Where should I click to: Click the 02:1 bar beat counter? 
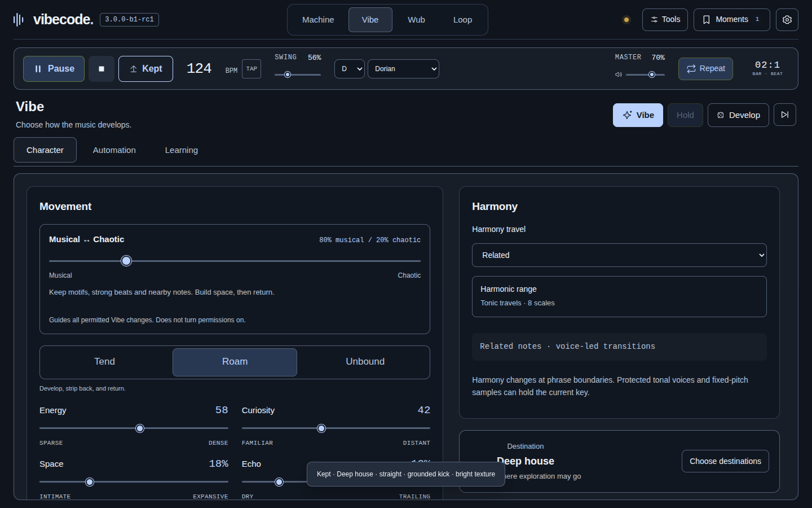pos(767,65)
